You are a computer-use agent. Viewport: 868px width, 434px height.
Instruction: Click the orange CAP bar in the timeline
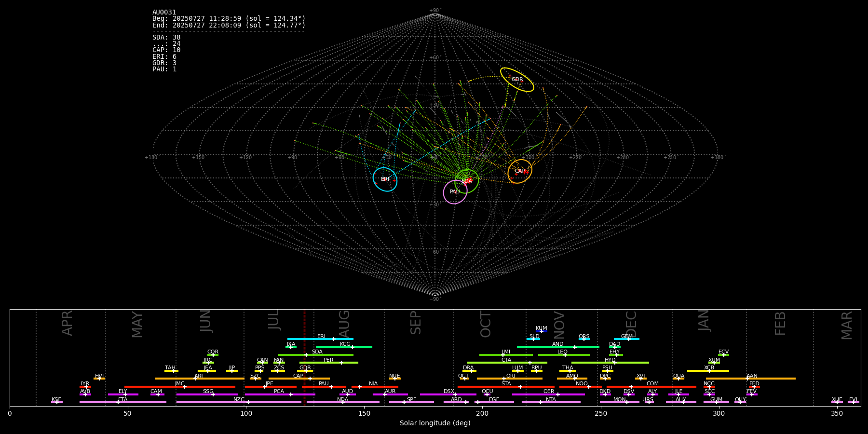[x=299, y=379]
